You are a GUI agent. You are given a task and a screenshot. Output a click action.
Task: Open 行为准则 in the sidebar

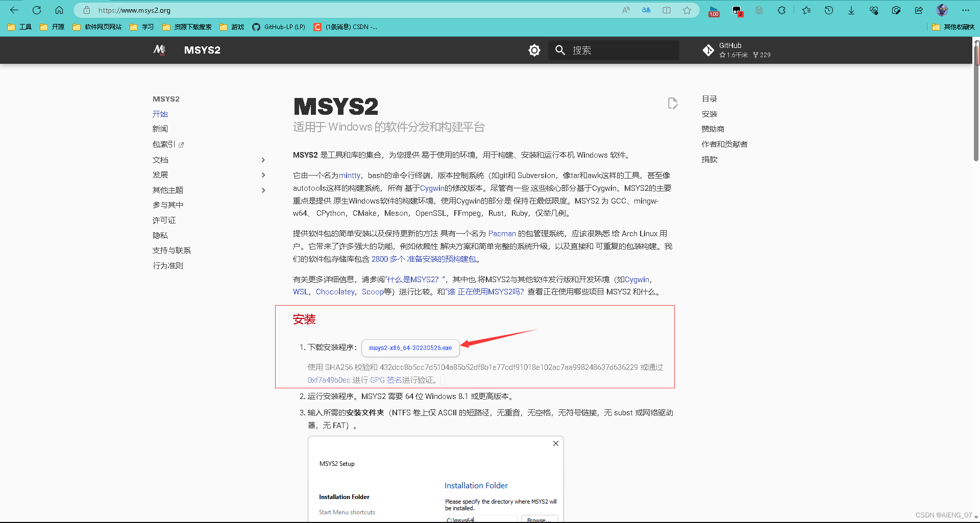point(167,266)
